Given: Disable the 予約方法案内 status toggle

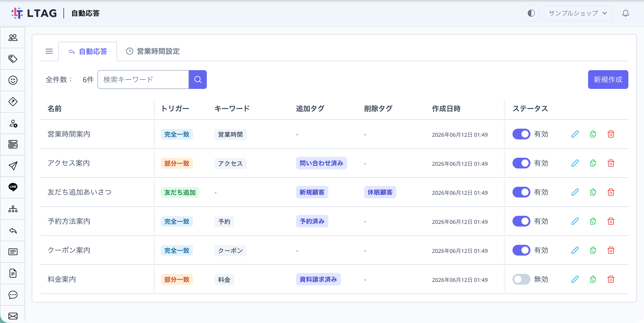Looking at the screenshot, I should [521, 221].
